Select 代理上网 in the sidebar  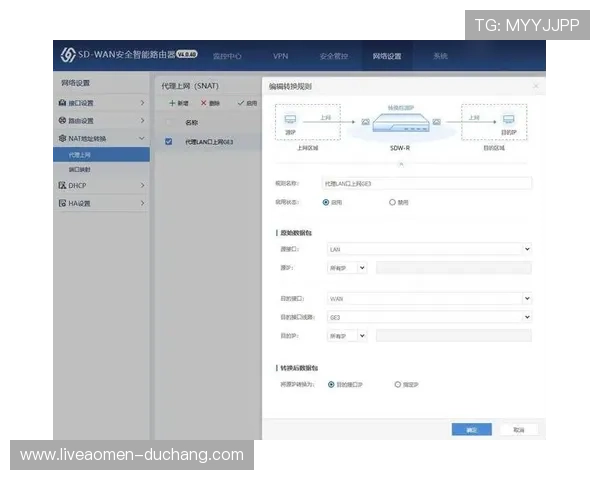point(101,155)
